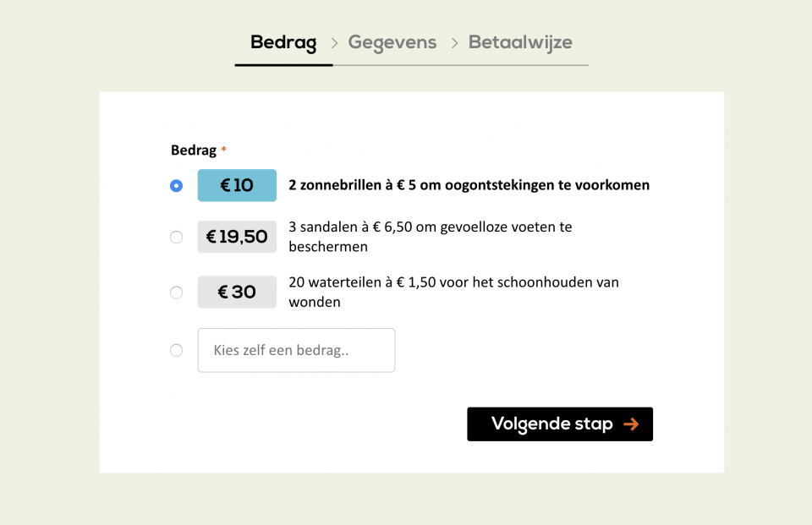Image resolution: width=812 pixels, height=525 pixels.
Task: Click the blue €10 amount badge
Action: pos(237,185)
